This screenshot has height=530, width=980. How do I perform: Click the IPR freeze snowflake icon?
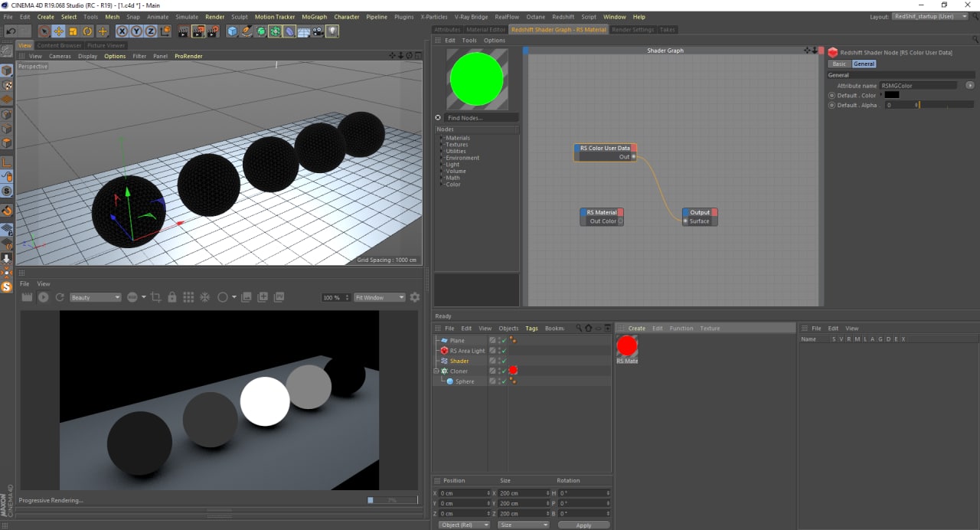coord(204,297)
